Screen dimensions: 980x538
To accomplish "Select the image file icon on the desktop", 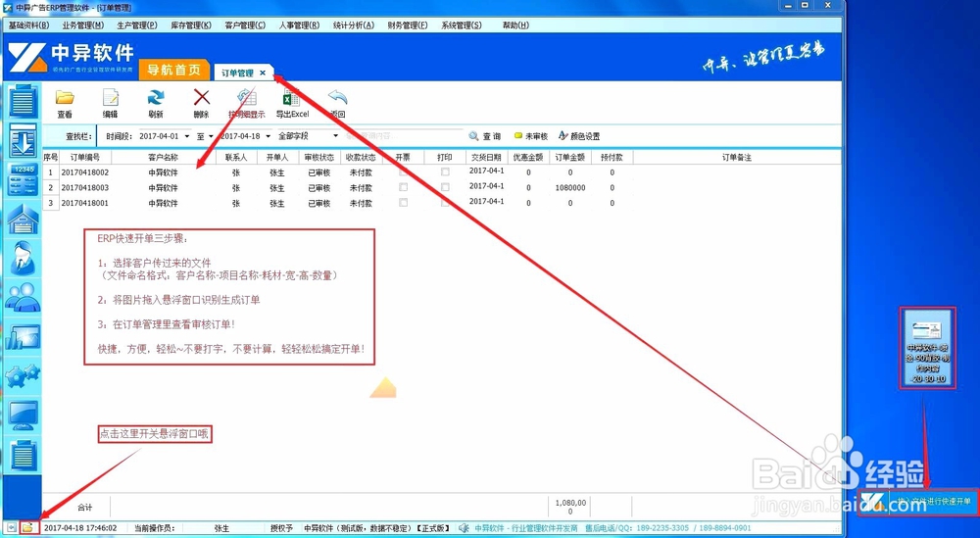I will (x=927, y=348).
